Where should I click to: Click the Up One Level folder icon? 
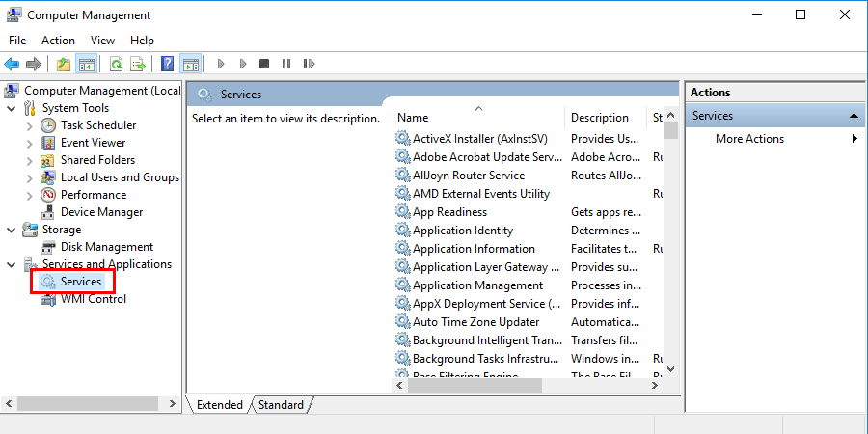[64, 65]
